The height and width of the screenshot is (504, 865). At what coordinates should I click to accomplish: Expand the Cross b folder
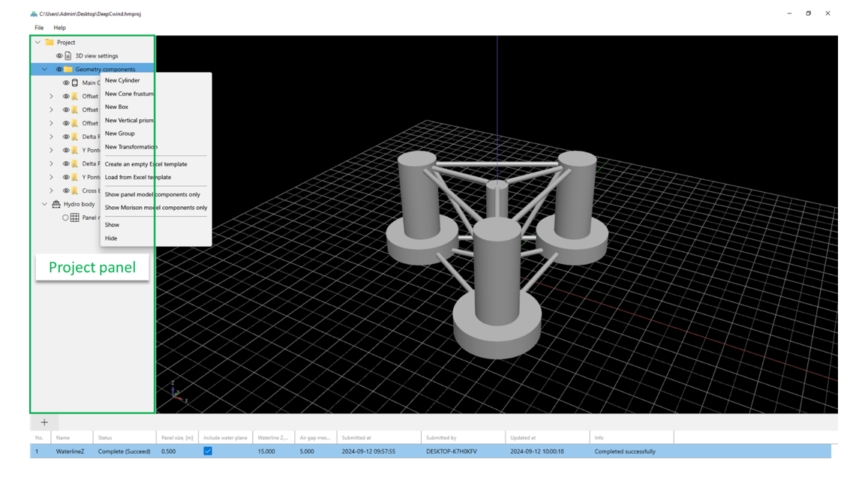coord(51,190)
